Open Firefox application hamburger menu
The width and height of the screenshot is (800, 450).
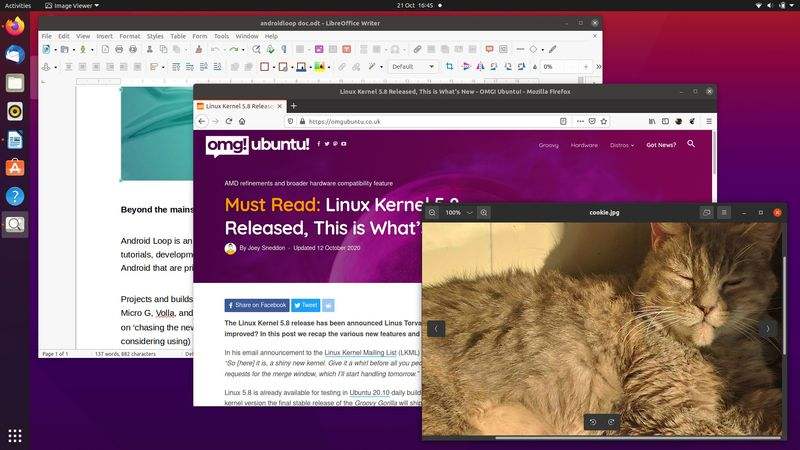tap(709, 121)
